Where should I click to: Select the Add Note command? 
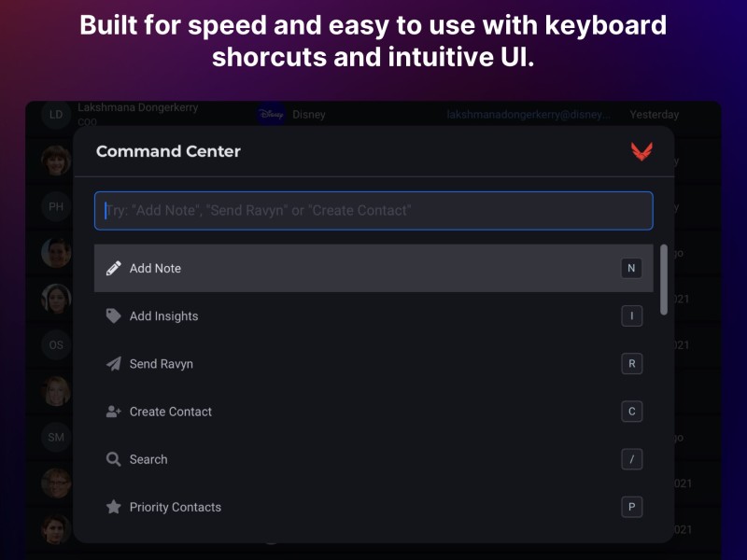click(x=373, y=268)
